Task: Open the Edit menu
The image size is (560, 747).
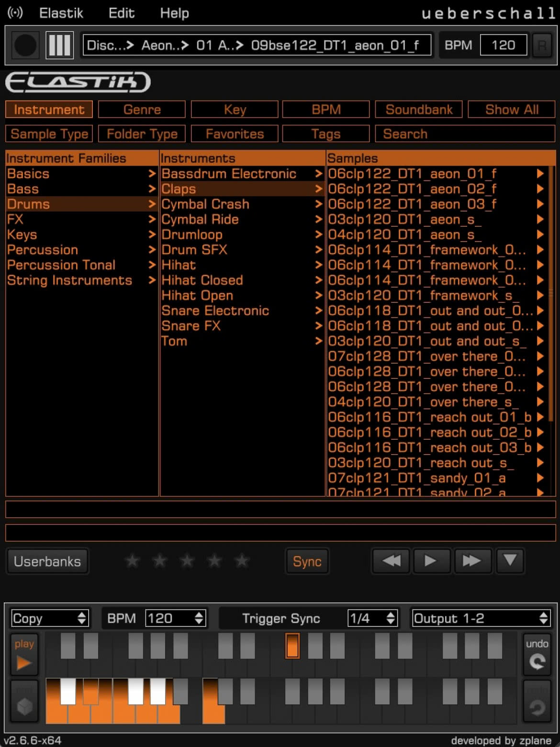Action: pyautogui.click(x=122, y=13)
